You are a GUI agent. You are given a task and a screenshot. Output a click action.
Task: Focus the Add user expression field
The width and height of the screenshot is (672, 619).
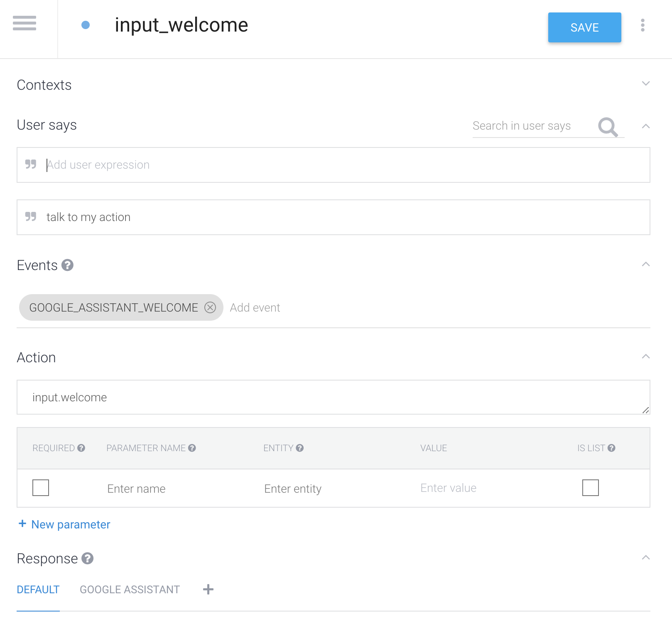(334, 165)
